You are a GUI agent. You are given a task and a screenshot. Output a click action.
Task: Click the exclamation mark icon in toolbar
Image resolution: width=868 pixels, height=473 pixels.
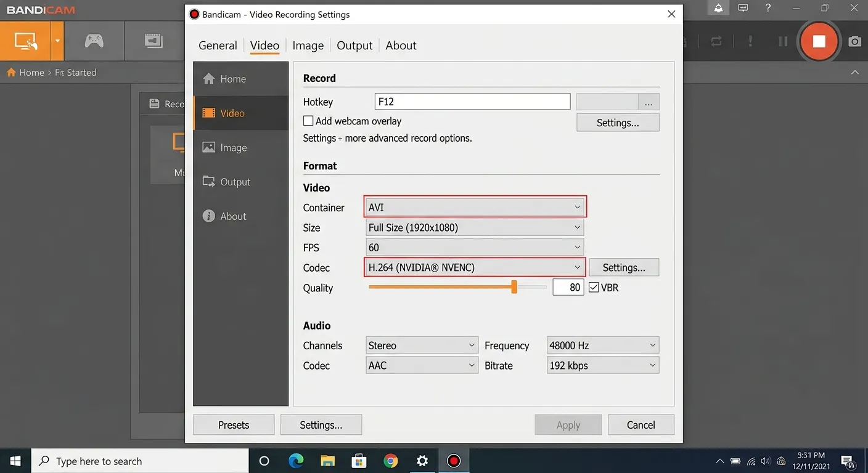tap(750, 41)
